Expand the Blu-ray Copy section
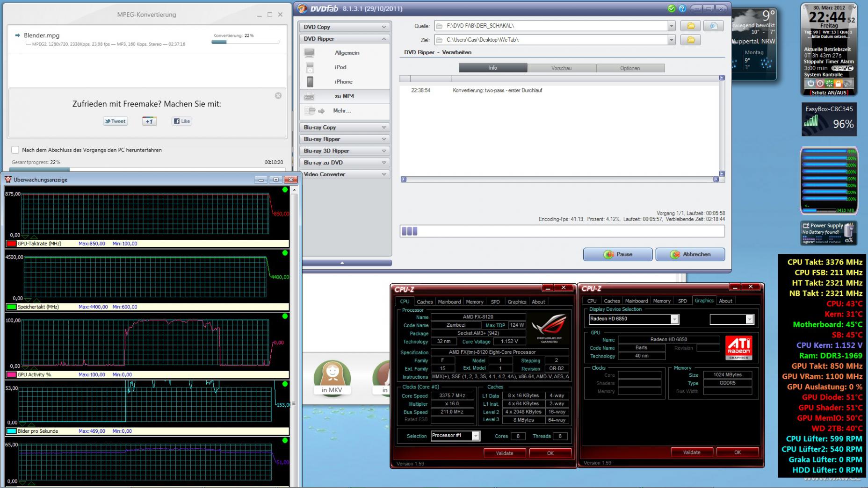868x488 pixels. click(344, 127)
